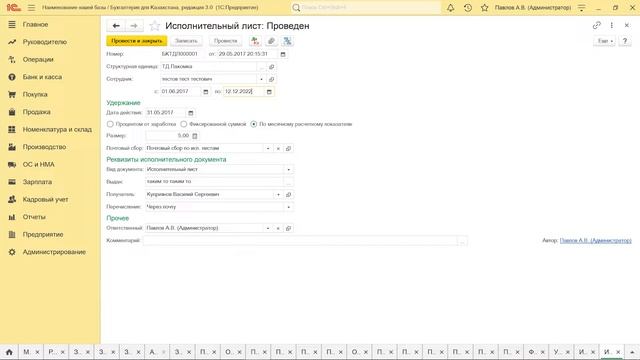Open Структурная единица linked record icon
Screen dimensions: 640x360
point(271,67)
